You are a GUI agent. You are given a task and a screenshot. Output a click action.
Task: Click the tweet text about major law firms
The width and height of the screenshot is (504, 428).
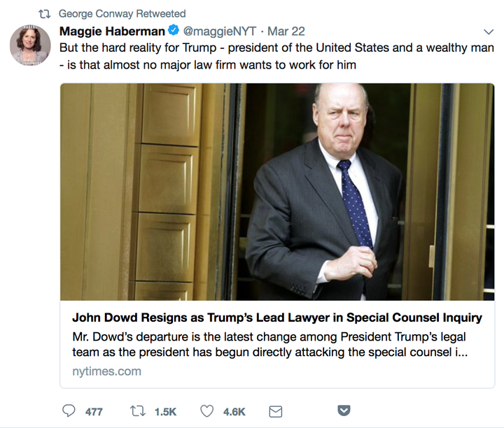click(276, 56)
